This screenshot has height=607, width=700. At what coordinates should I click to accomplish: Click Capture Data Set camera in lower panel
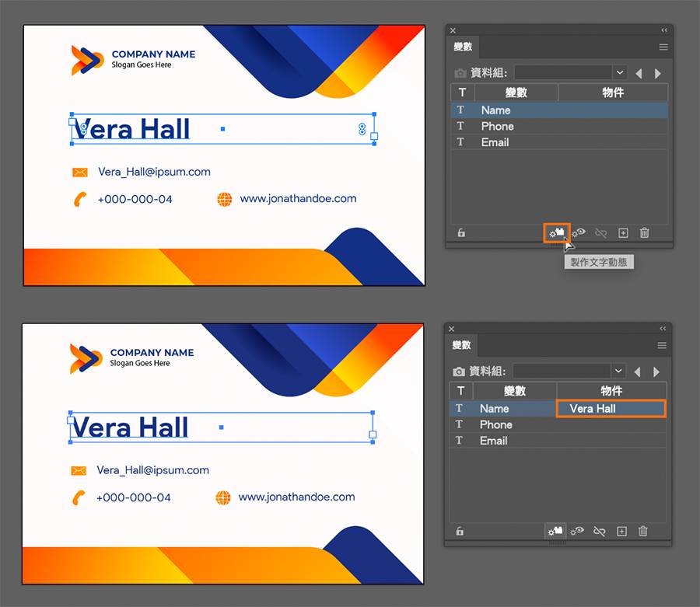pos(459,371)
